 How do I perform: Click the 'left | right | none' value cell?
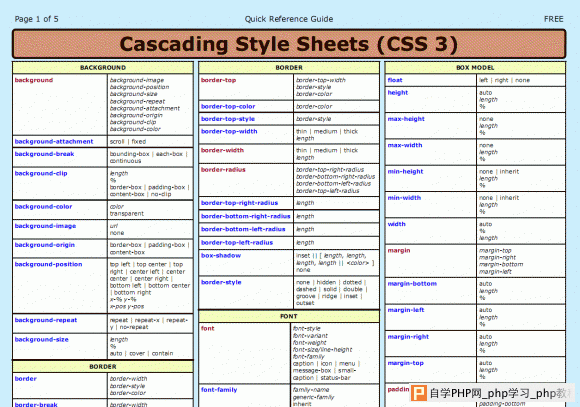tap(520, 80)
